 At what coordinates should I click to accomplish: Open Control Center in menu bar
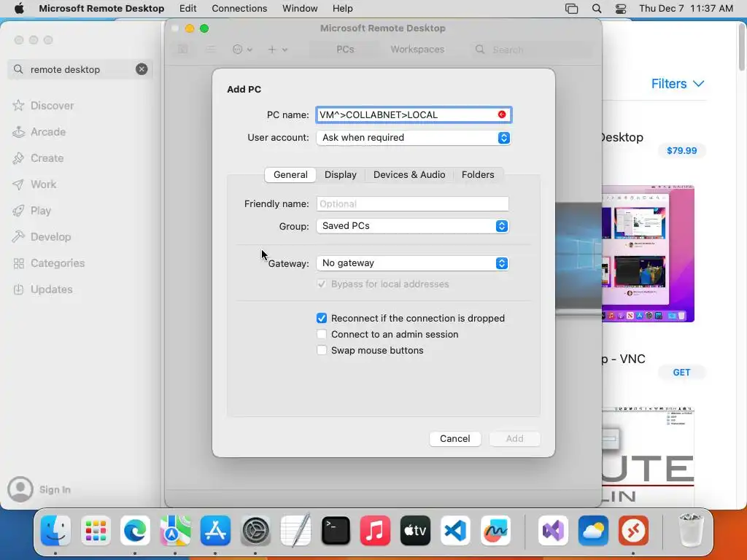click(620, 9)
